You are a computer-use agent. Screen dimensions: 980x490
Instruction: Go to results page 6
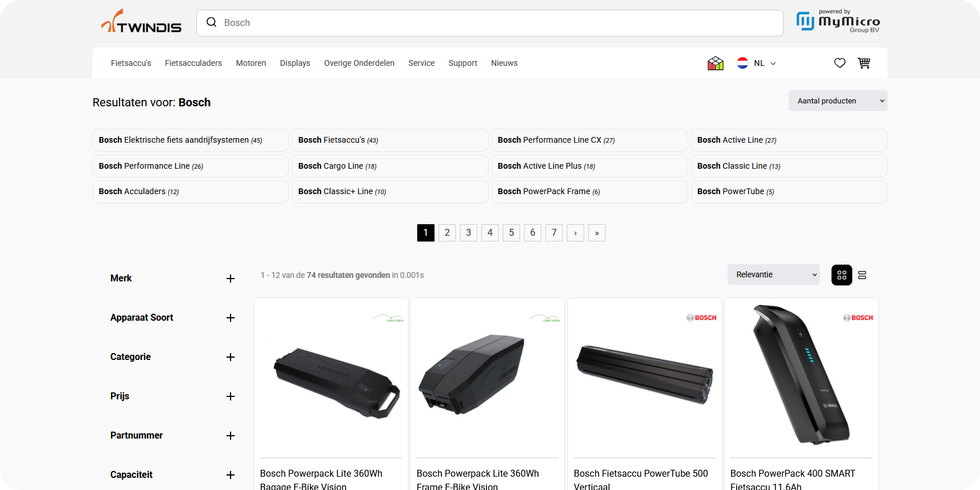pyautogui.click(x=533, y=233)
